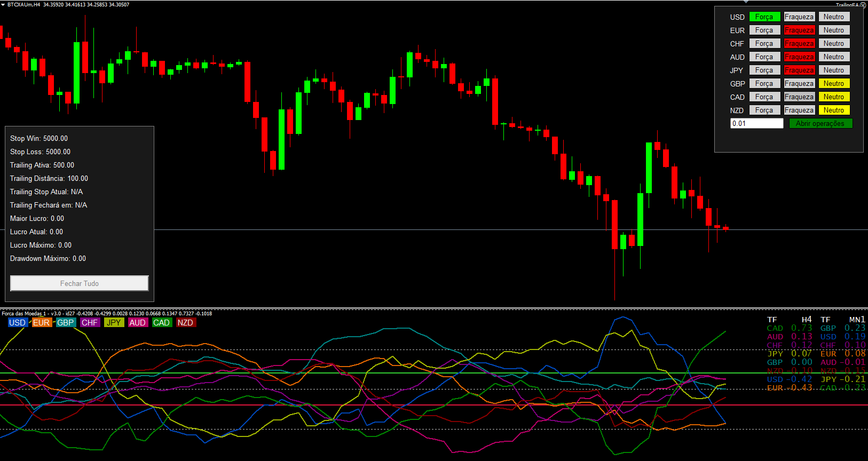Click the TrailingEA sad-face icon

pos(863,5)
